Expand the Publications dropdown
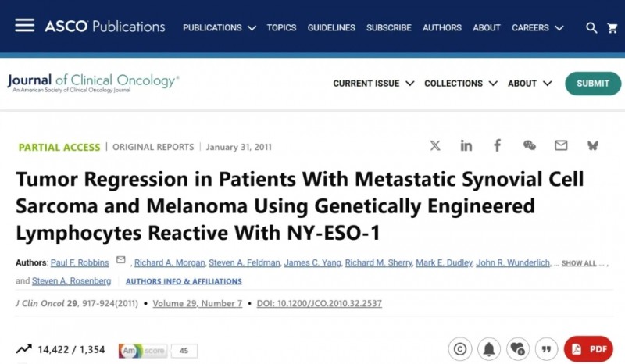625x364 pixels. 219,28
